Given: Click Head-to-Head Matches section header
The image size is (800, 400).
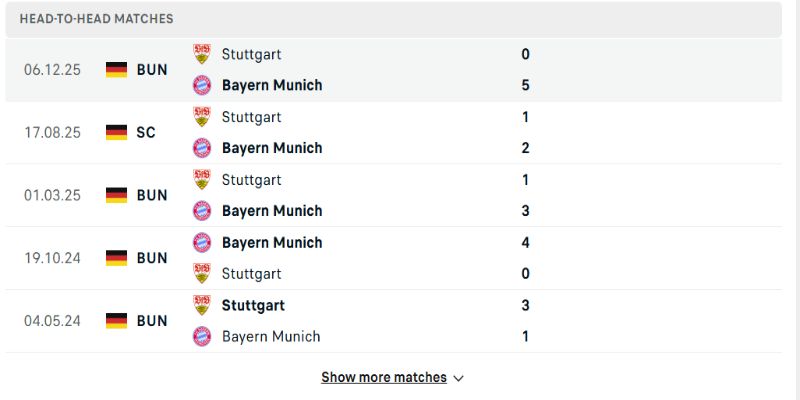Looking at the screenshot, I should [96, 19].
